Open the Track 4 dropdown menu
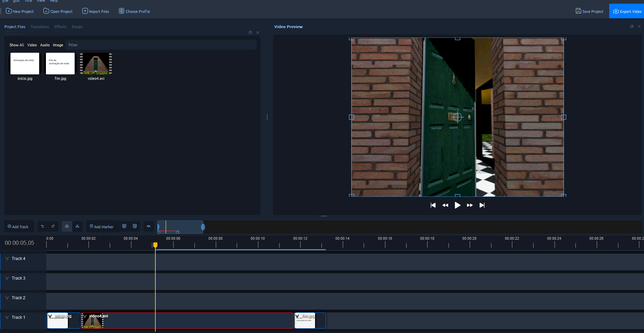The image size is (644, 333). click(x=7, y=259)
